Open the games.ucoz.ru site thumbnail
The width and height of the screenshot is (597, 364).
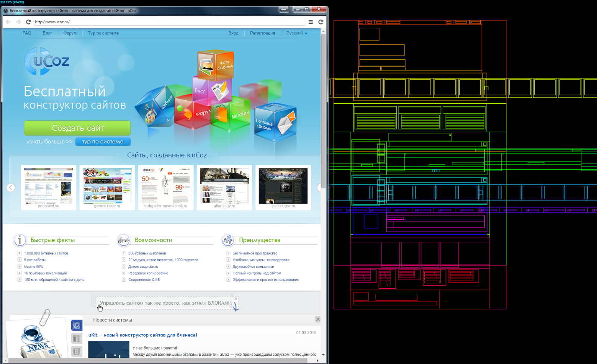[x=107, y=188]
